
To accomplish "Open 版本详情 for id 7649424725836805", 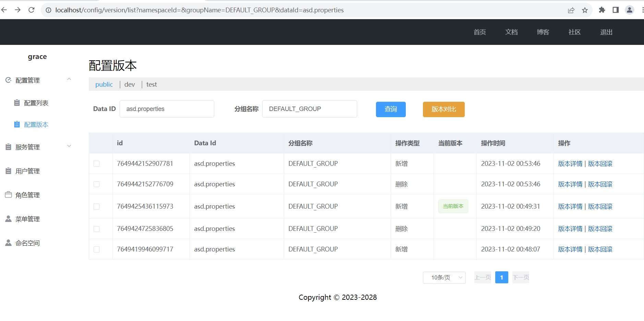I will [x=570, y=229].
